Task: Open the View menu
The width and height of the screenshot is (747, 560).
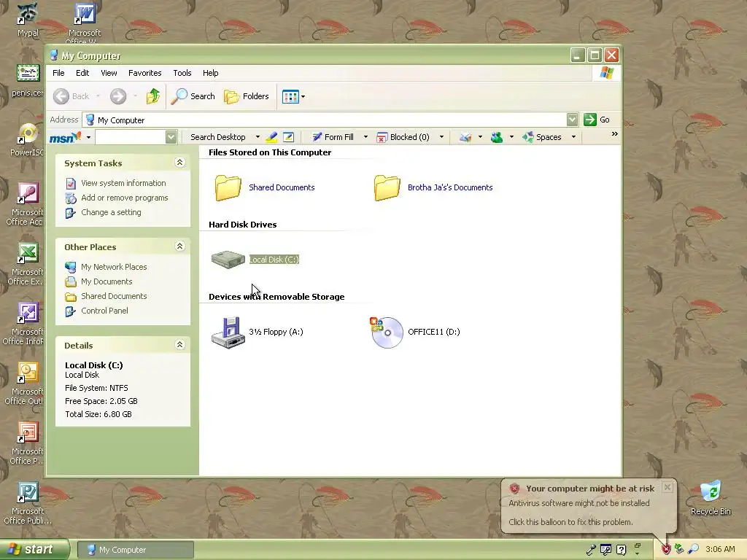Action: point(109,73)
